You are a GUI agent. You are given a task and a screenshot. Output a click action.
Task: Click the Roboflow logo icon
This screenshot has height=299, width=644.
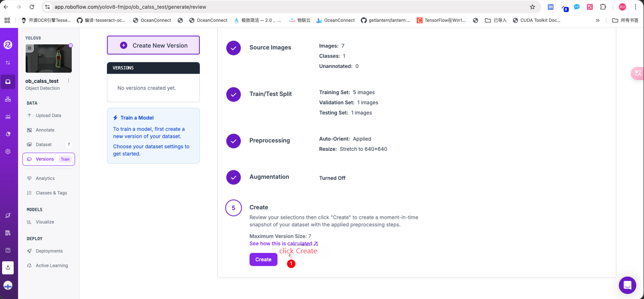click(8, 45)
